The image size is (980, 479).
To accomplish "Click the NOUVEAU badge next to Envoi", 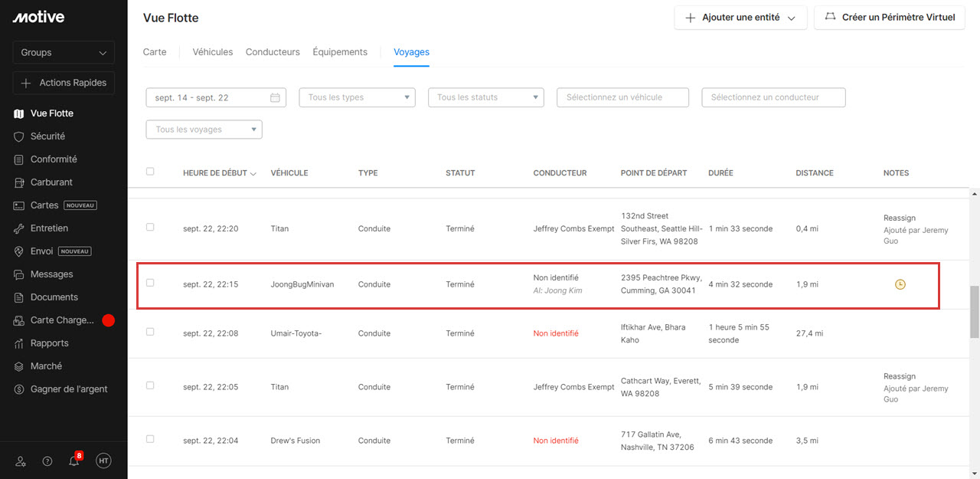I will (x=75, y=251).
